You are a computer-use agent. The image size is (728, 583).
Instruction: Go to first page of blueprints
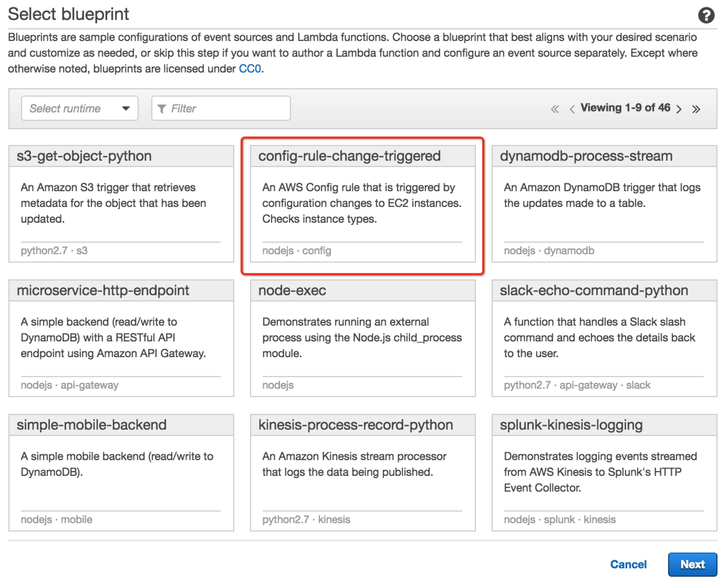(x=555, y=109)
